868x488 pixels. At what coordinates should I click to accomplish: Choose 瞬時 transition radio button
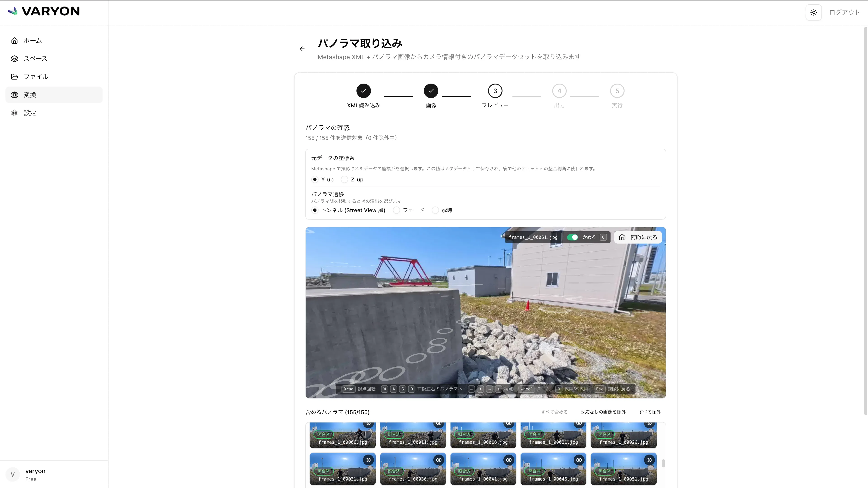click(x=435, y=210)
